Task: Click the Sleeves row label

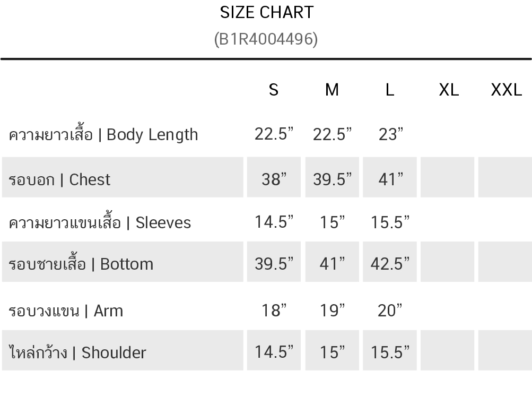Action: pyautogui.click(x=100, y=222)
